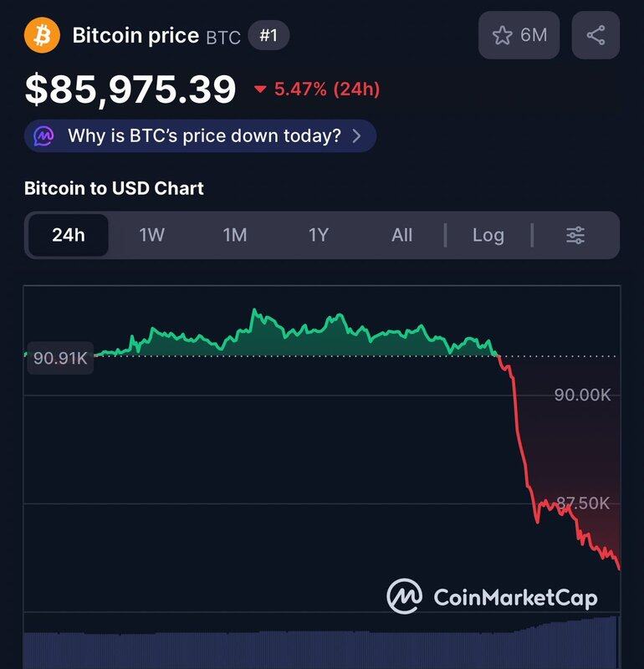Open chart settings sliders icon
Screen dimensions: 644x669
(575, 235)
